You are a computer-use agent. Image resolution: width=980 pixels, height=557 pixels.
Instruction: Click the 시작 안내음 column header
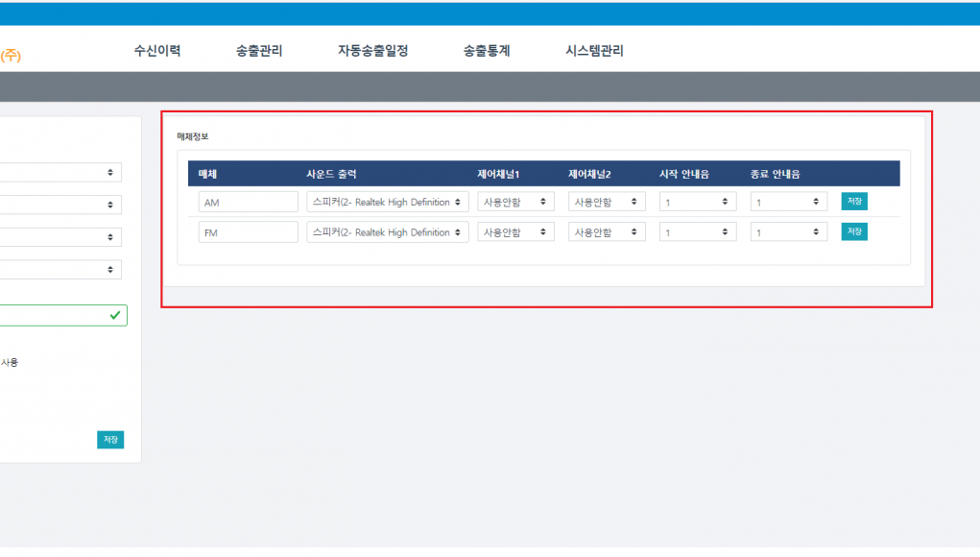pos(684,175)
